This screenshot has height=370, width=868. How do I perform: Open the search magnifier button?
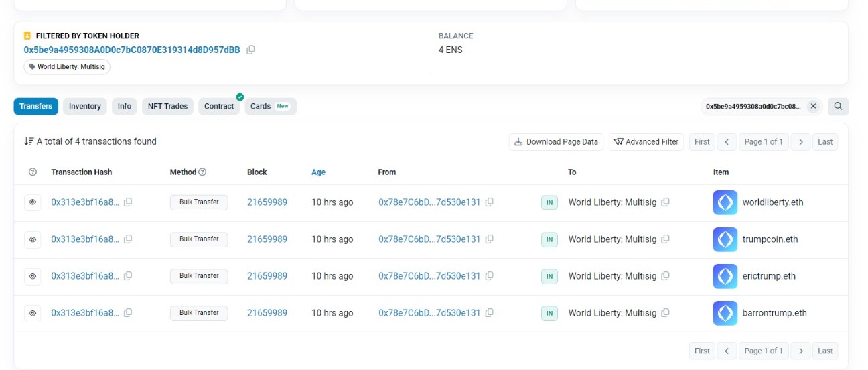tap(838, 106)
